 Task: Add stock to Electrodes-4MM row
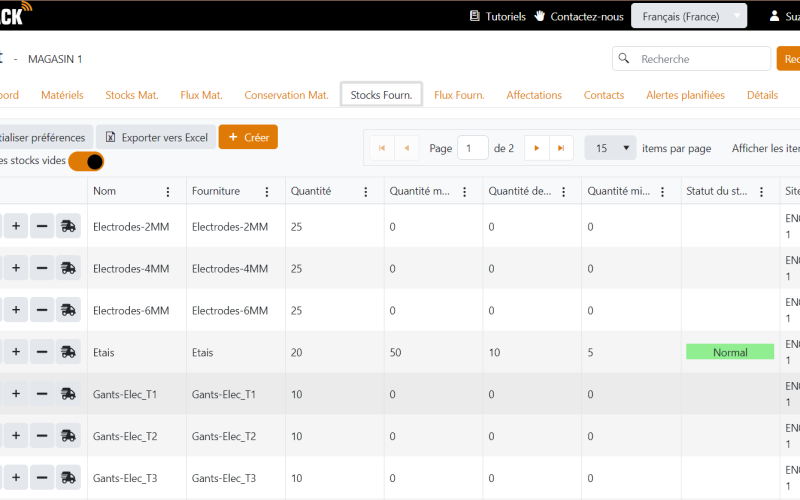coord(16,268)
